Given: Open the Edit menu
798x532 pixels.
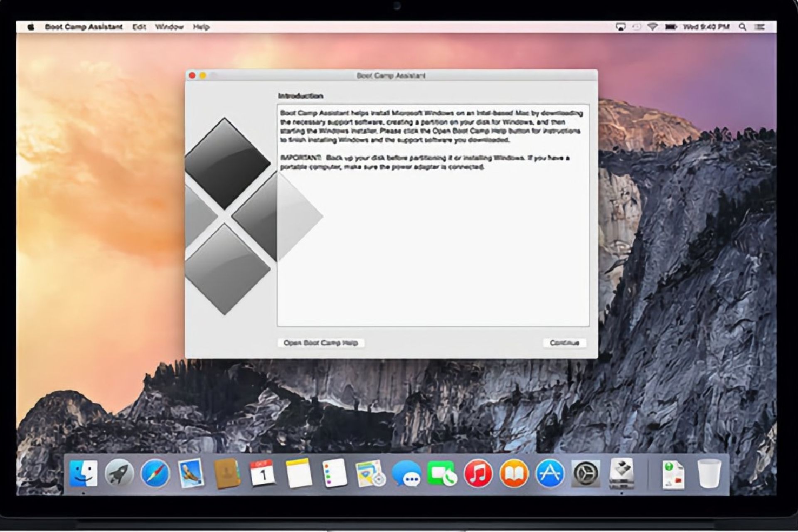Looking at the screenshot, I should pos(139,27).
